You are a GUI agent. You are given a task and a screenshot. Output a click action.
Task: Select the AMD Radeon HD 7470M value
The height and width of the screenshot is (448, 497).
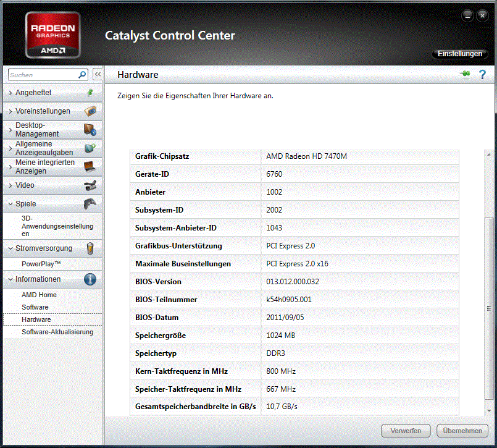click(x=306, y=156)
